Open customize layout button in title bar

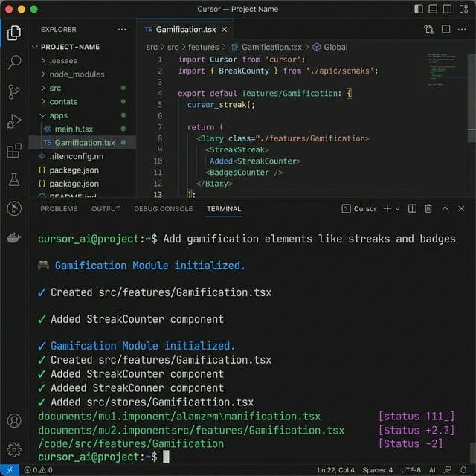463,9
